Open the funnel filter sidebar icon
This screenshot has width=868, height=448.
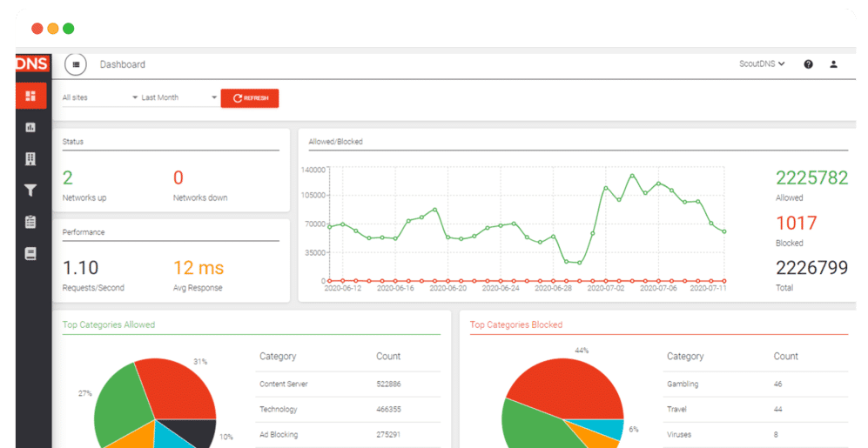(x=30, y=191)
